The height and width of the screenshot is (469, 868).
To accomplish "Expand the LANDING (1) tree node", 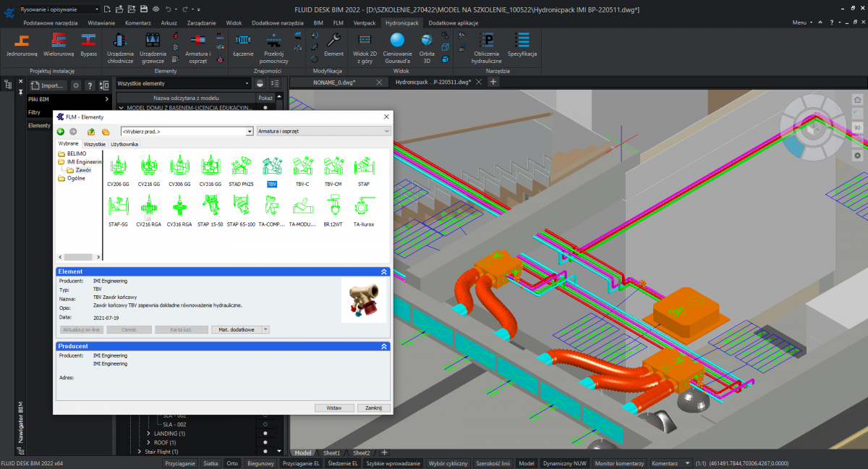I will (148, 434).
